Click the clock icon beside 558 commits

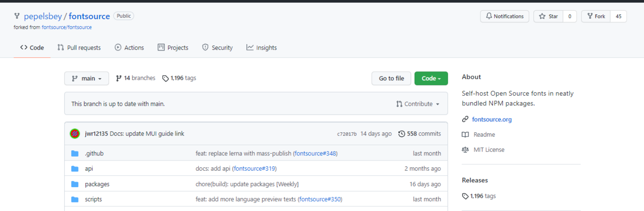401,134
